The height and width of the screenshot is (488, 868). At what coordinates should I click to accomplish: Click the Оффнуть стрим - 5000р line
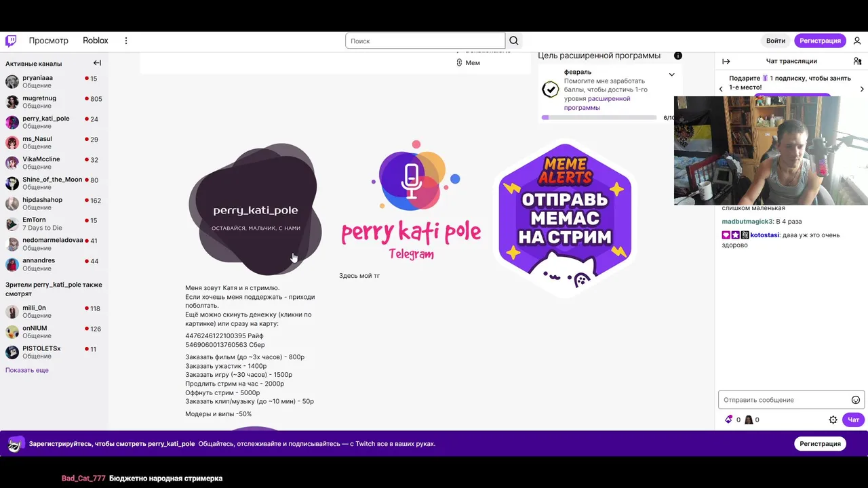click(x=222, y=392)
